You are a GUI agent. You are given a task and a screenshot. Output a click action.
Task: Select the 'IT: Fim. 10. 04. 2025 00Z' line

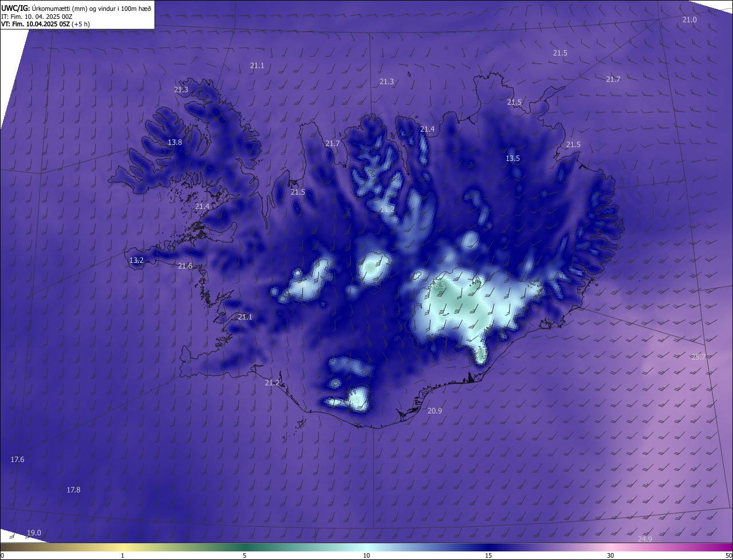coord(37,17)
